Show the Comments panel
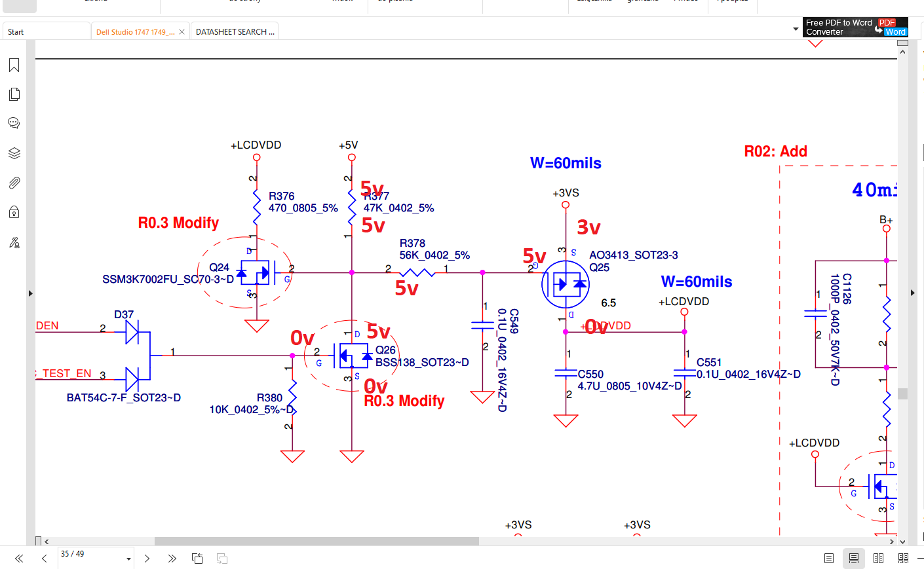The width and height of the screenshot is (924, 569). coord(14,123)
